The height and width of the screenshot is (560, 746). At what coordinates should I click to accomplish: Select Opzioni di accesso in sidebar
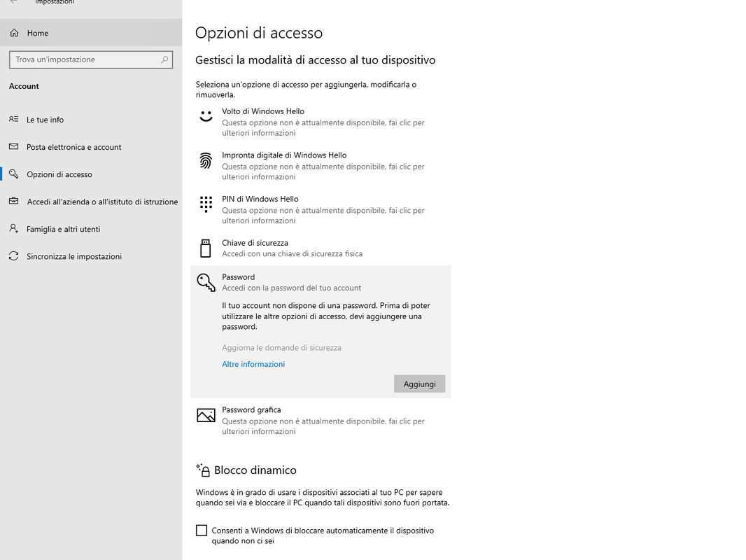91,174
